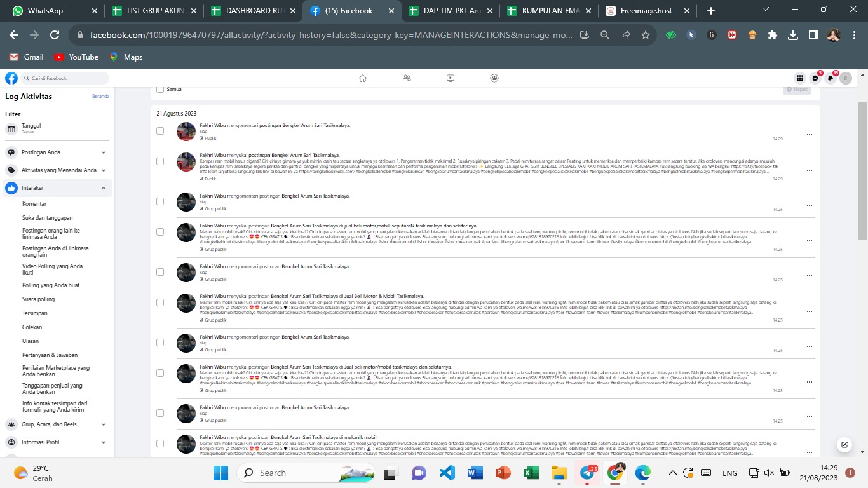Check the 14.29 comment activity row
This screenshot has height=488, width=868.
160,131
